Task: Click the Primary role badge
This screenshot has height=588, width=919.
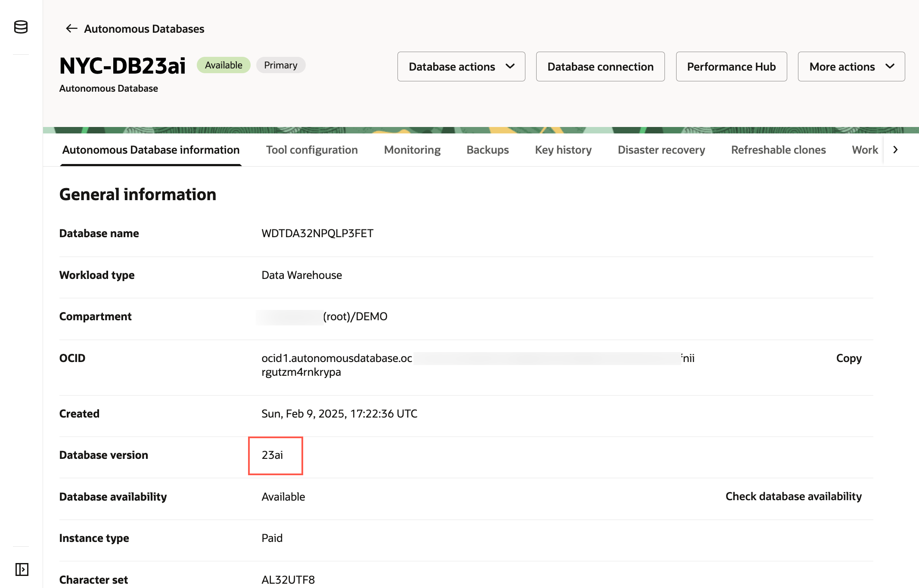Action: tap(281, 65)
